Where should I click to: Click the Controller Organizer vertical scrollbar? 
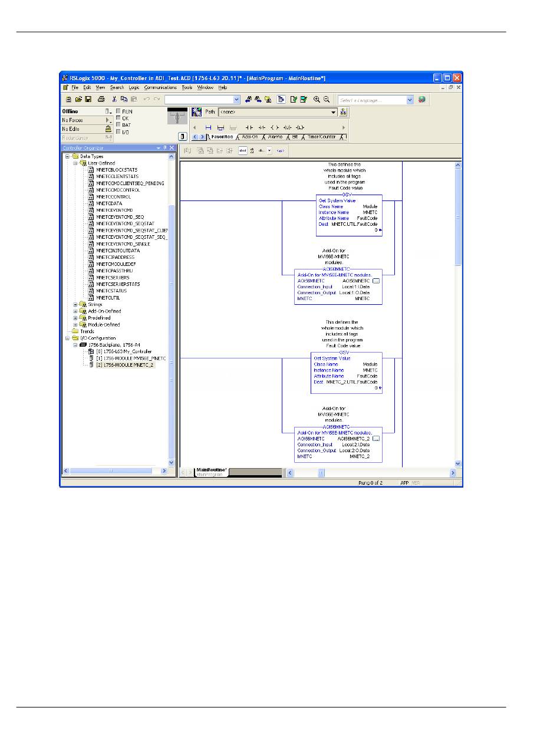tap(172, 310)
